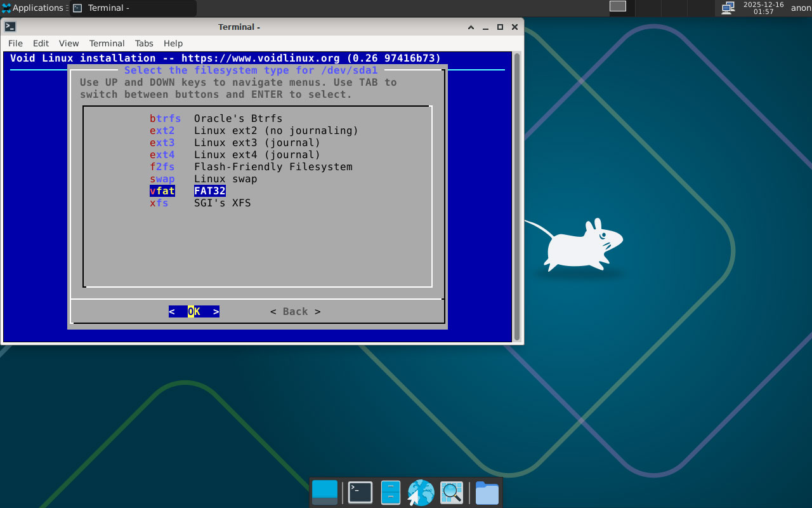Launch Terminal Emulator from the dock
812x508 pixels.
pyautogui.click(x=360, y=493)
